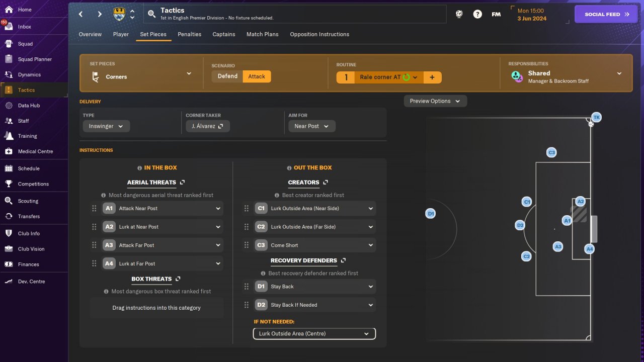Open A3 Attack Far Post dropdown
644x362 pixels.
click(x=162, y=245)
